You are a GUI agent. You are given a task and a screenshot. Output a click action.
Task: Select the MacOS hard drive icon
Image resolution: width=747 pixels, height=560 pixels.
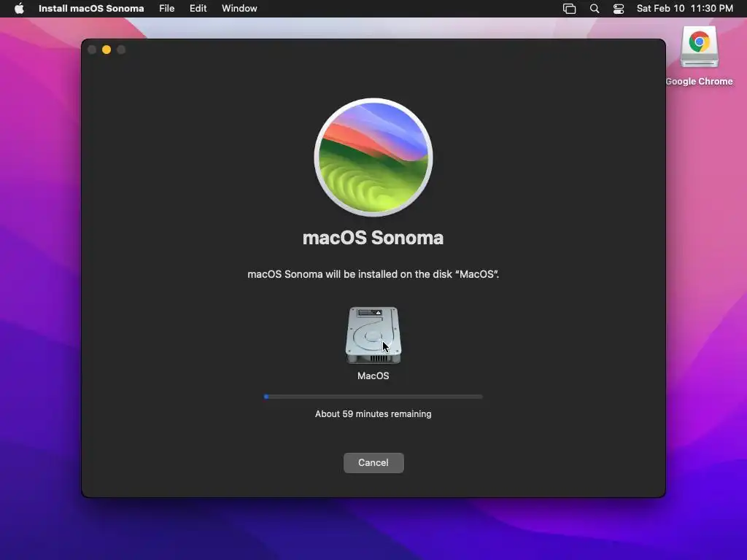point(373,335)
